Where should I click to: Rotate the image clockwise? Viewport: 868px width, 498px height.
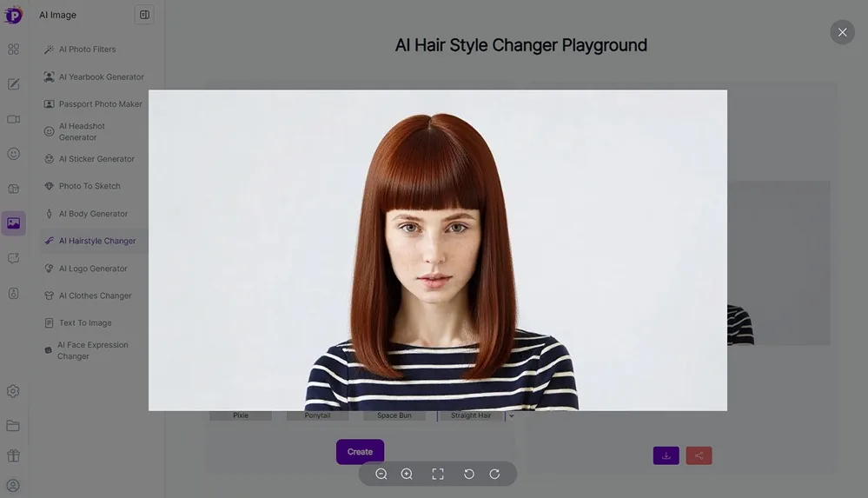(x=494, y=474)
